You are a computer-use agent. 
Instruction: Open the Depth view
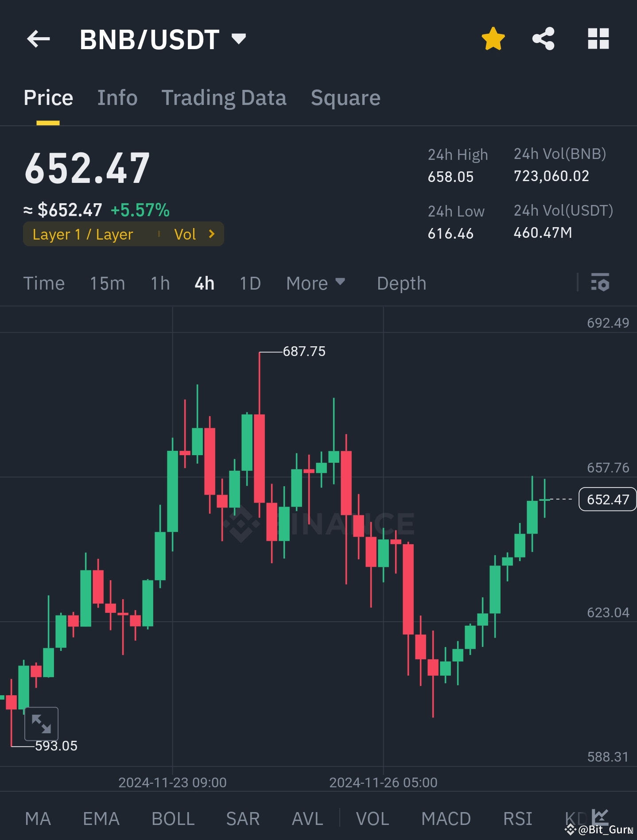pos(401,283)
